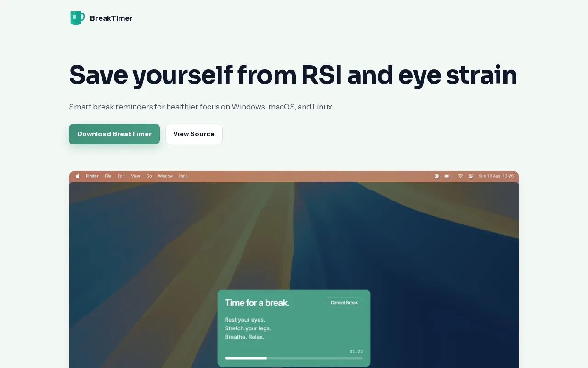Open the Window menu
The image size is (588, 368).
tap(165, 176)
